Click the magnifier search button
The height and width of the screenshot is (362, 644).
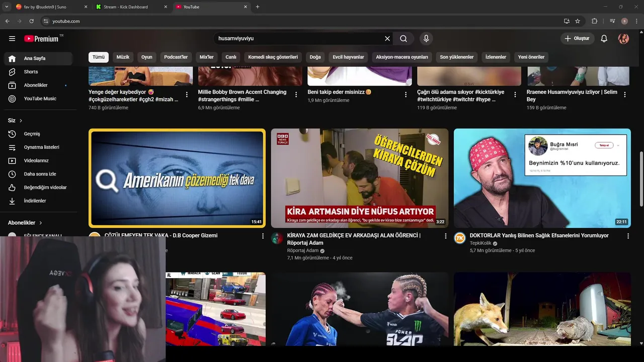tap(404, 38)
